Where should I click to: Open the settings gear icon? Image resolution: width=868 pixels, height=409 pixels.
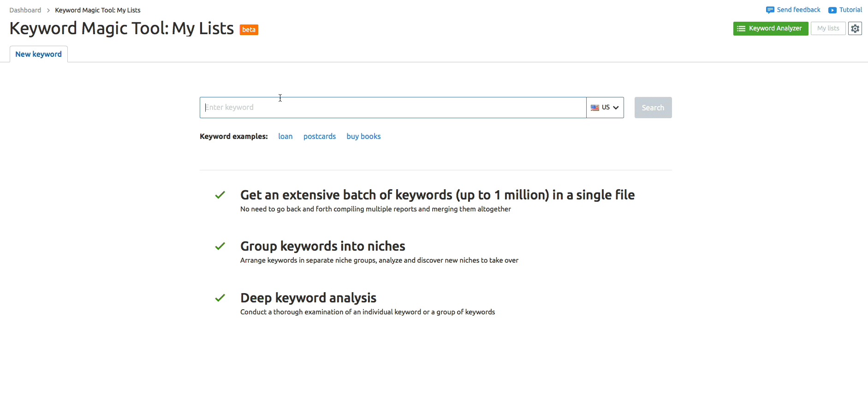click(x=855, y=29)
